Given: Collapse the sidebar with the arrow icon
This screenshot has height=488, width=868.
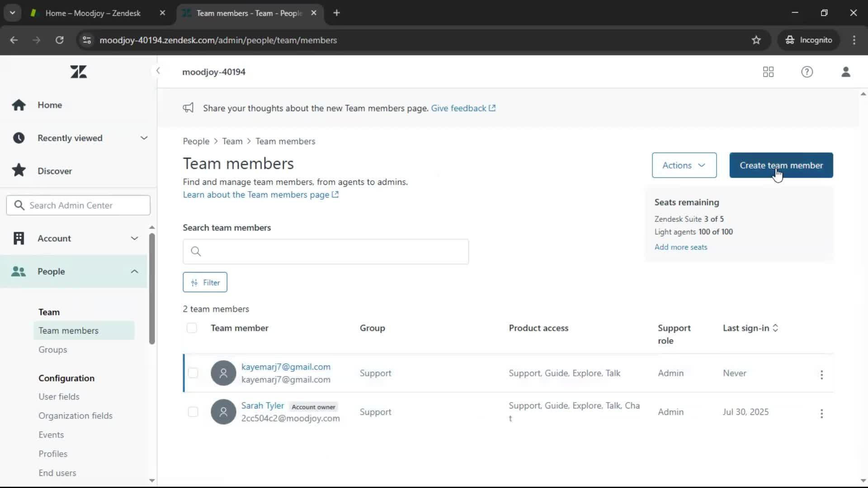Looking at the screenshot, I should click(158, 71).
